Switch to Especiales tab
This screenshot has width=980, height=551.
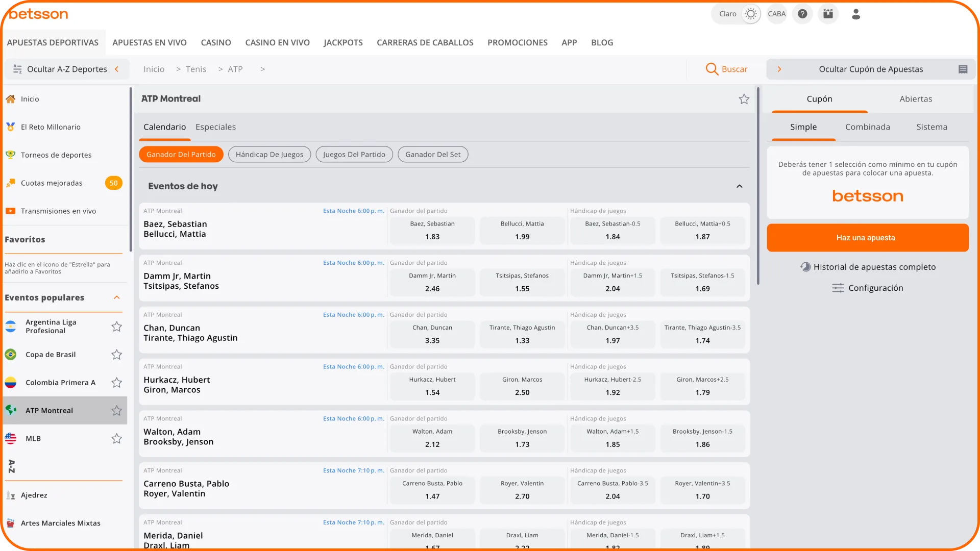(215, 127)
